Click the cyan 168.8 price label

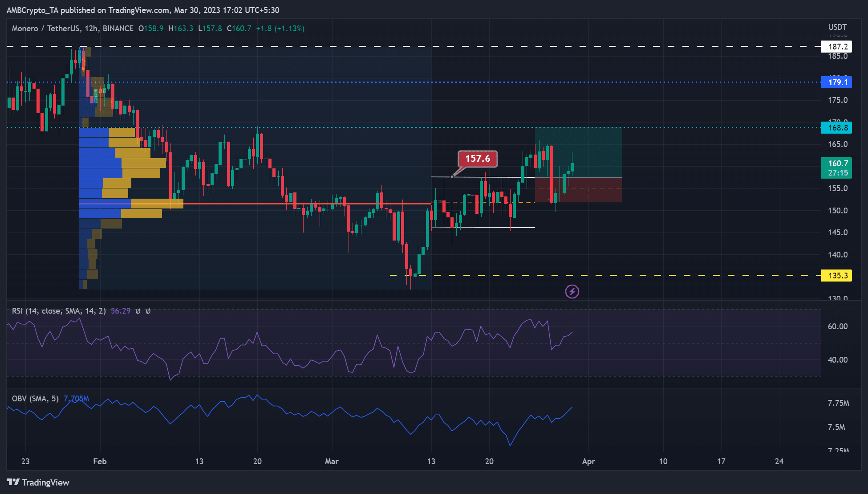(836, 128)
